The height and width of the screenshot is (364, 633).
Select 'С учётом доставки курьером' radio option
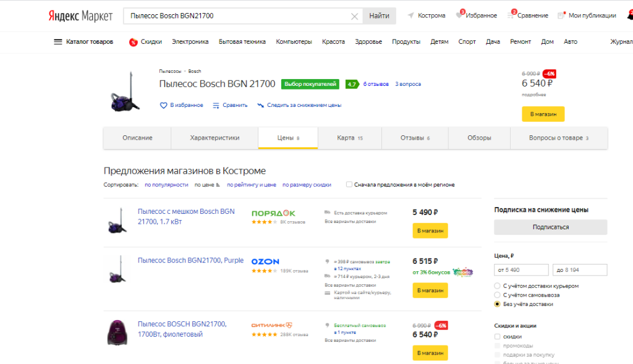point(498,286)
